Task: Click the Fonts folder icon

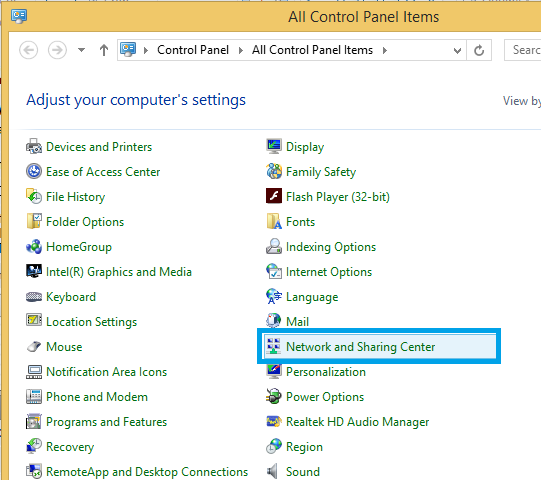Action: tap(274, 222)
